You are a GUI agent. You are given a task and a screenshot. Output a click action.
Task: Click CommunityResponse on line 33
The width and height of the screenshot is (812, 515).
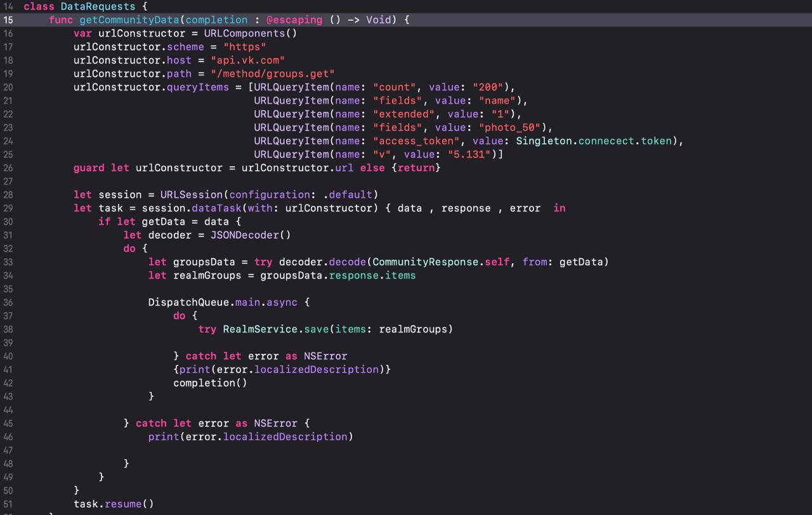425,262
